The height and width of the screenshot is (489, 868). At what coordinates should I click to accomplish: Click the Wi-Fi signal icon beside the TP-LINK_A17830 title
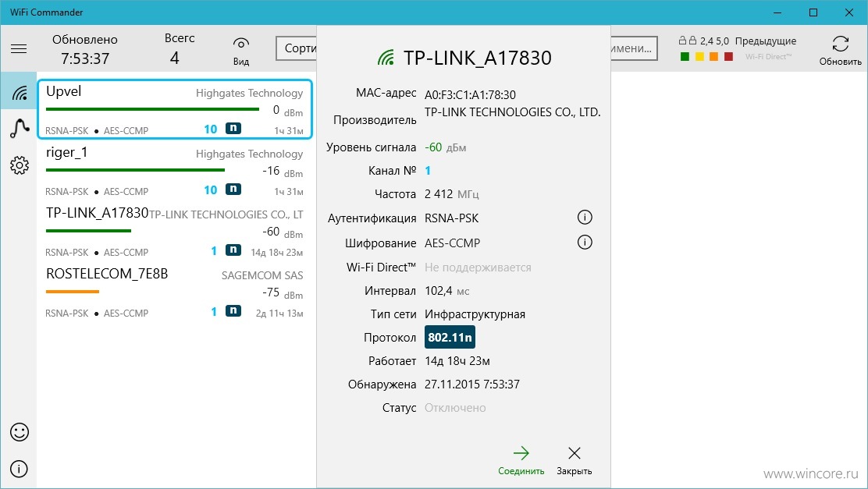pos(386,58)
